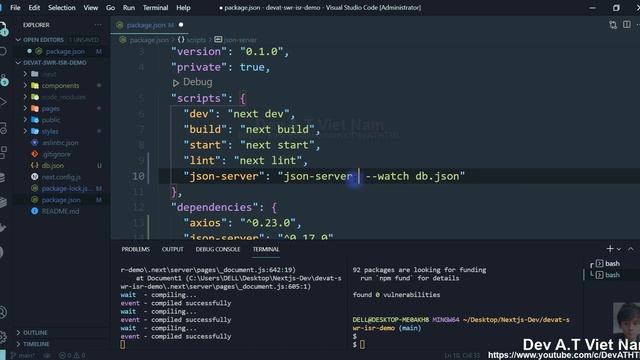Expand the pages folder

tap(25, 108)
